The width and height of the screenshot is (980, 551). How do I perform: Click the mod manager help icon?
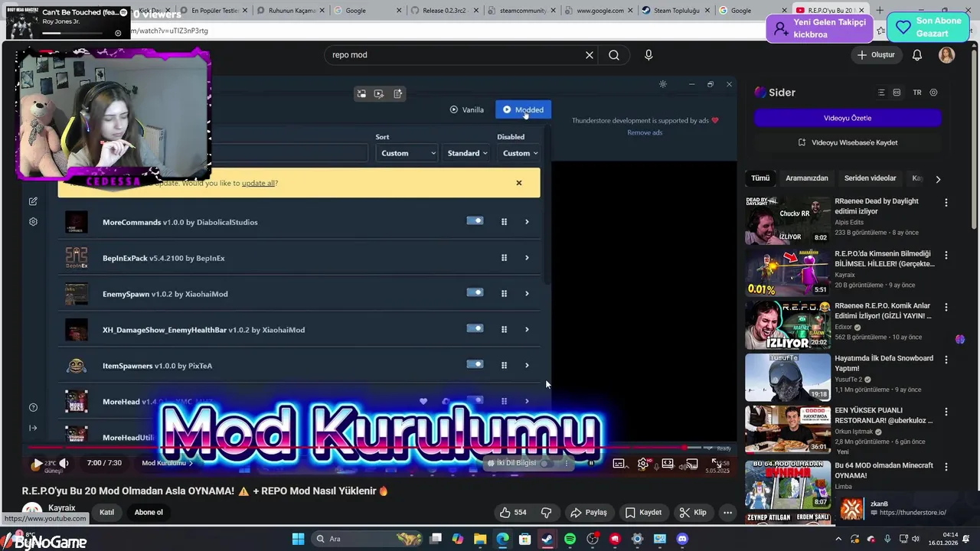[33, 407]
